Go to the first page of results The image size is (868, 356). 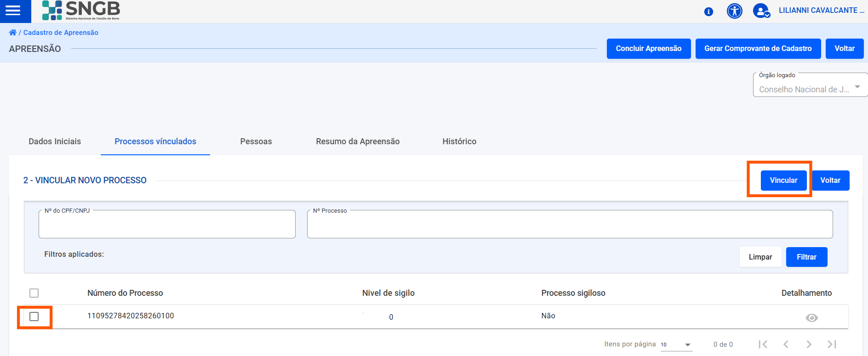pos(763,344)
